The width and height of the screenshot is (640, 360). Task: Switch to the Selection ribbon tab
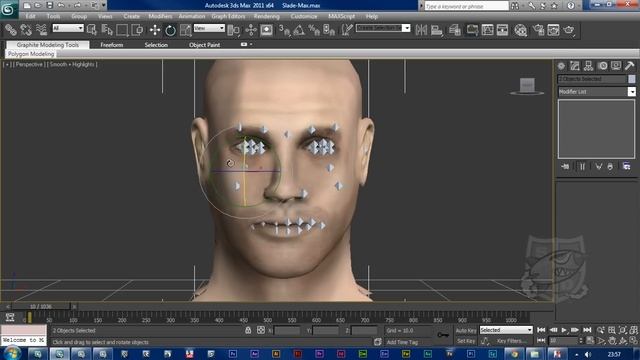(156, 45)
